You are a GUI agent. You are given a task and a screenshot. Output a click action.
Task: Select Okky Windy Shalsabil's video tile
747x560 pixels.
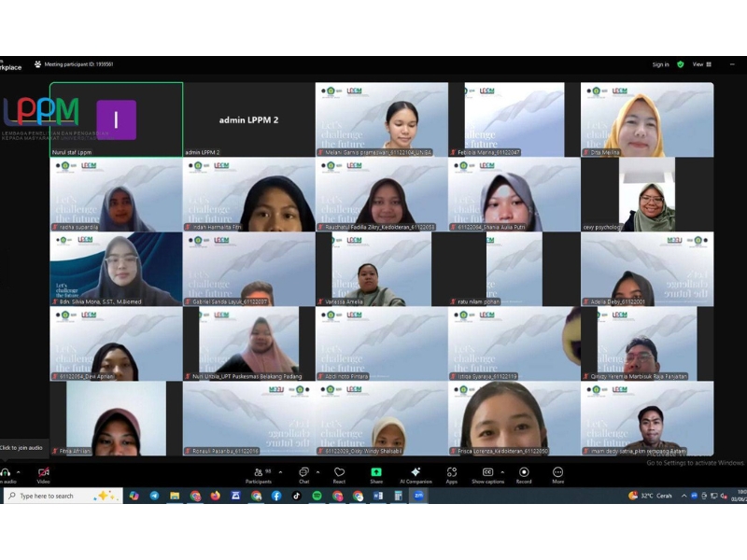coord(382,418)
